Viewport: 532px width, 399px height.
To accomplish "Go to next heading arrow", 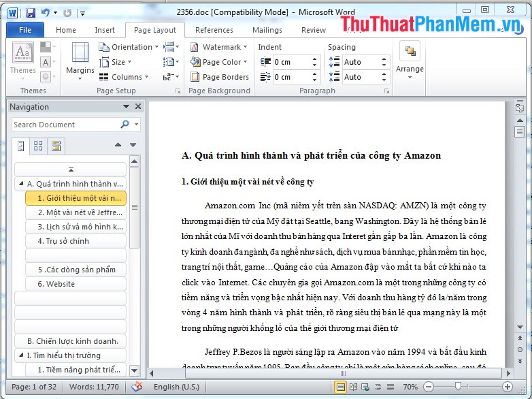I will point(133,144).
